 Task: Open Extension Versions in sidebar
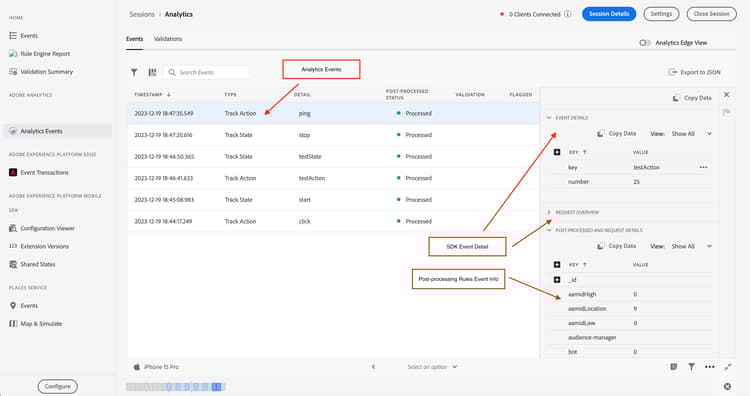[x=39, y=246]
